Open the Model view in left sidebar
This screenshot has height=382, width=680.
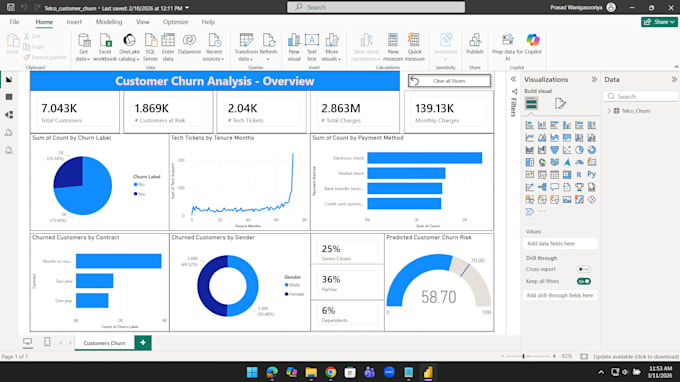tap(9, 115)
